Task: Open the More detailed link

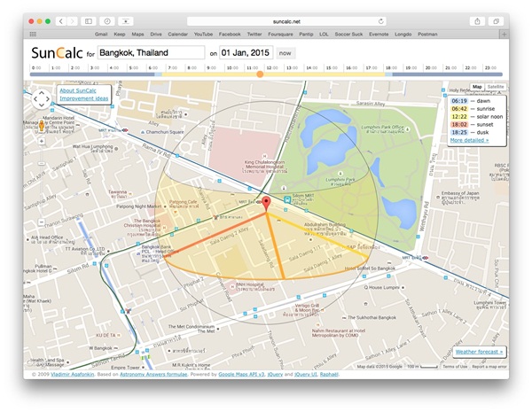Action: click(469, 140)
